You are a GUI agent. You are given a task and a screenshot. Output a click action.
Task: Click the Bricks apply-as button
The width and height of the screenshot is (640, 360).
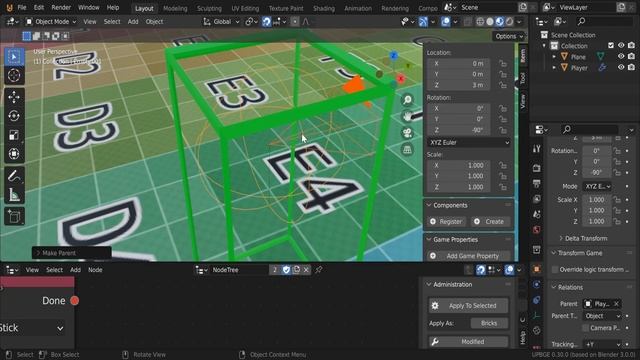coord(489,323)
